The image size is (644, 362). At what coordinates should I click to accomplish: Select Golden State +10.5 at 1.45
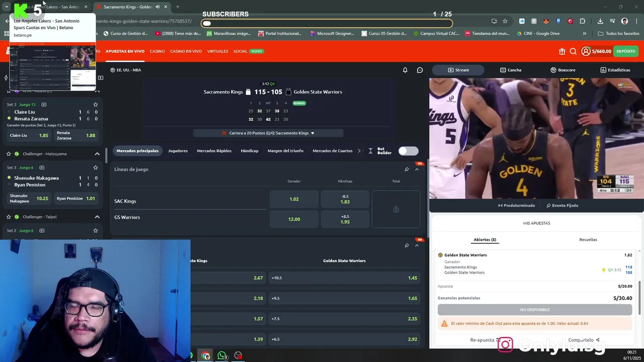pyautogui.click(x=344, y=278)
